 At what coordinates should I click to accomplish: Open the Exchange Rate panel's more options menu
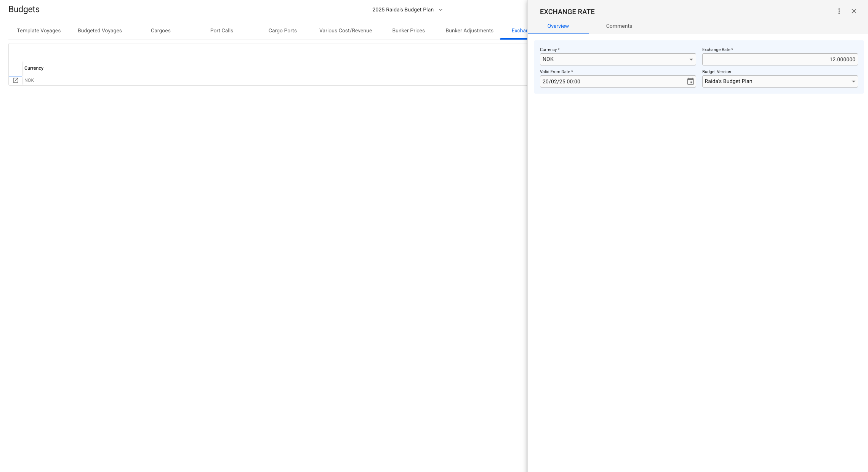pos(839,11)
